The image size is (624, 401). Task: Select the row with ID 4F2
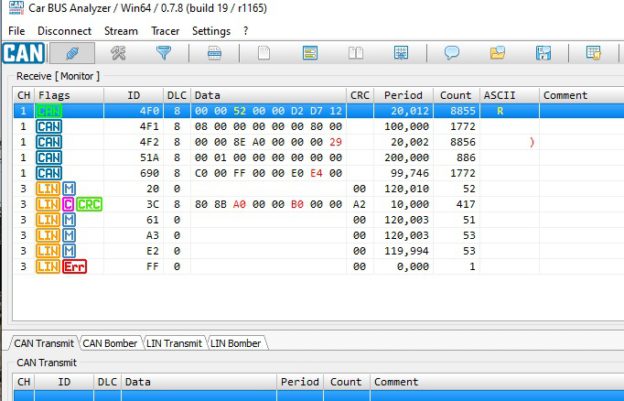318,142
